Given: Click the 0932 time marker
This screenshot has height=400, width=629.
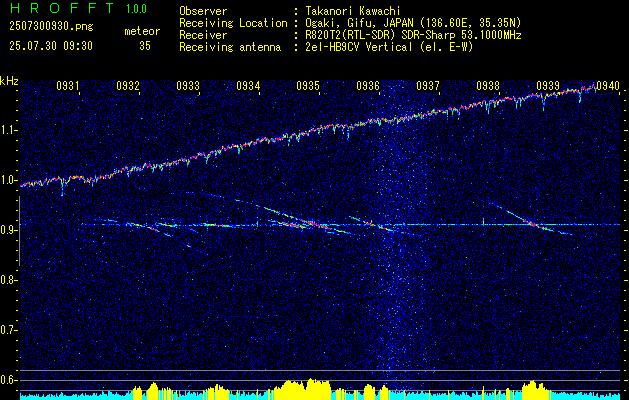Looking at the screenshot, I should tap(128, 86).
